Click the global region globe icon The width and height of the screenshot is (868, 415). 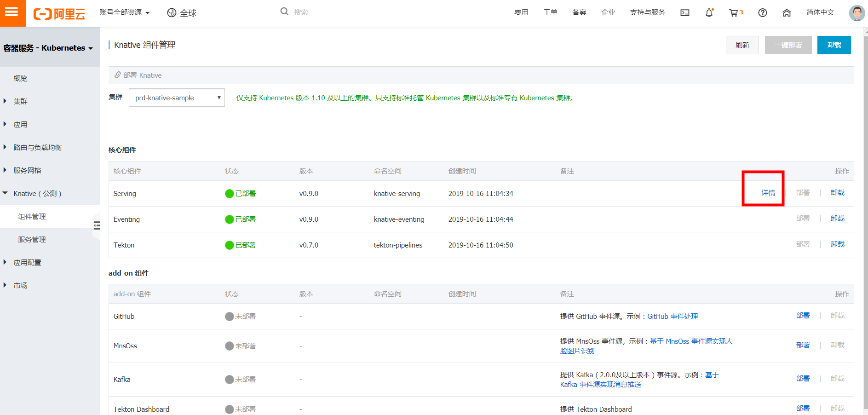pos(172,13)
